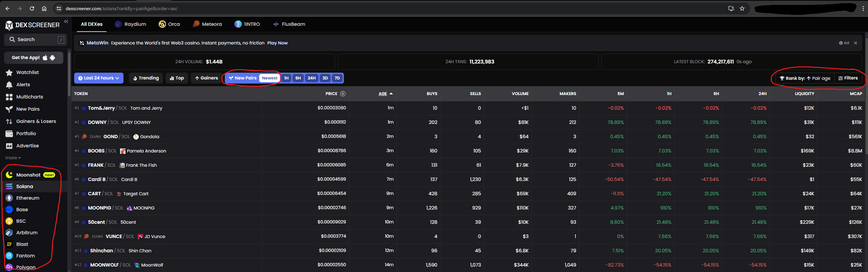Open Gainers & Losers in sidebar
The image size is (868, 272).
point(31,121)
